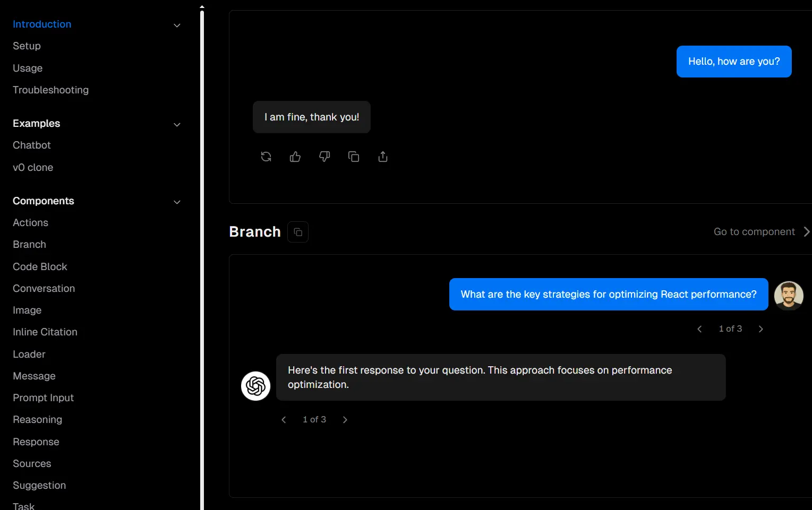The image size is (812, 510).
Task: Click the user avatar image
Action: (789, 295)
